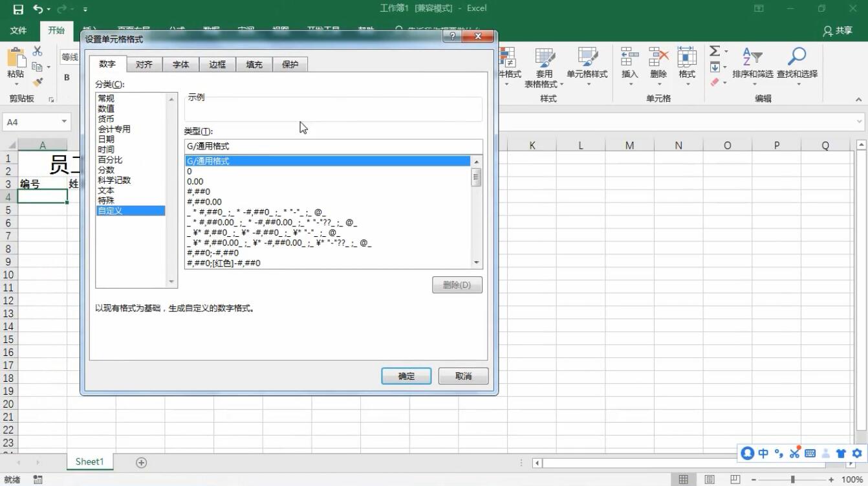
Task: Click the 删除 delete cells icon
Action: coord(658,58)
